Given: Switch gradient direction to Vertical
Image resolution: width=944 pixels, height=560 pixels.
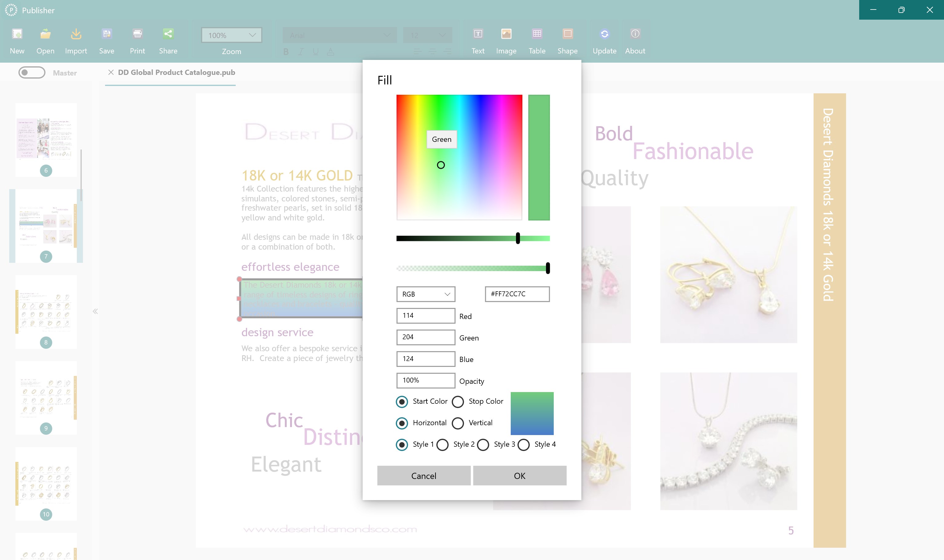Looking at the screenshot, I should 458,424.
